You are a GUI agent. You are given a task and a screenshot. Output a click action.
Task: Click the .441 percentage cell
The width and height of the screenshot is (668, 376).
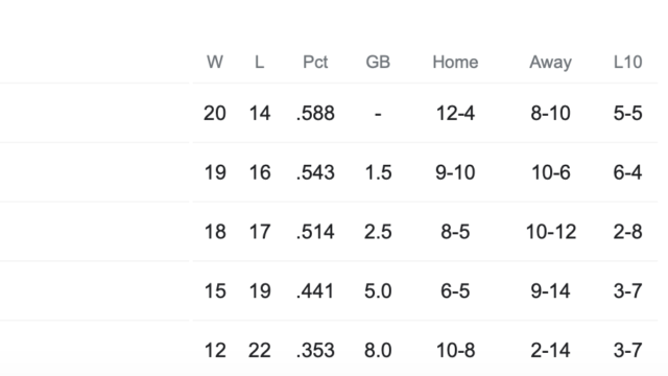coord(315,291)
